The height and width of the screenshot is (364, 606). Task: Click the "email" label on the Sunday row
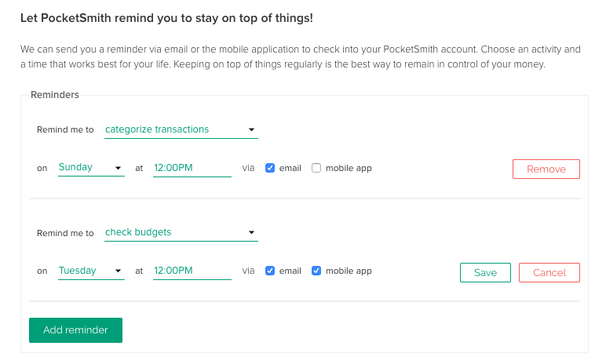tap(290, 168)
